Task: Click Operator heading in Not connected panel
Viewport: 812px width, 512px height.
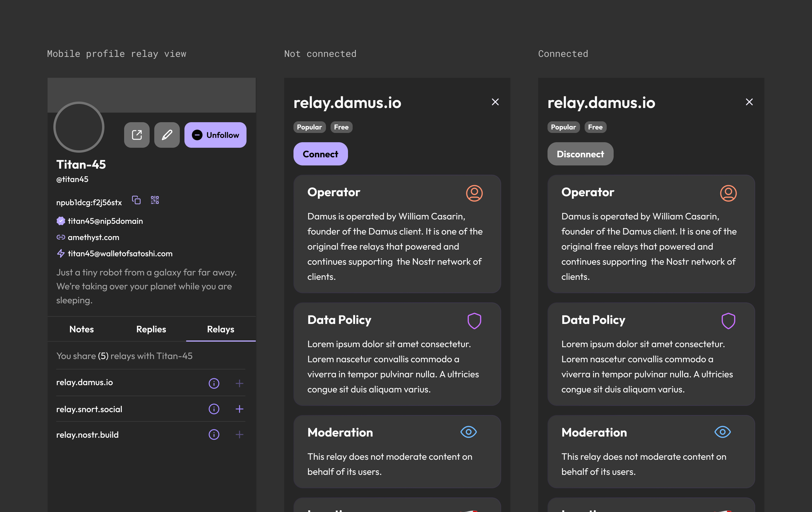Action: pos(334,192)
